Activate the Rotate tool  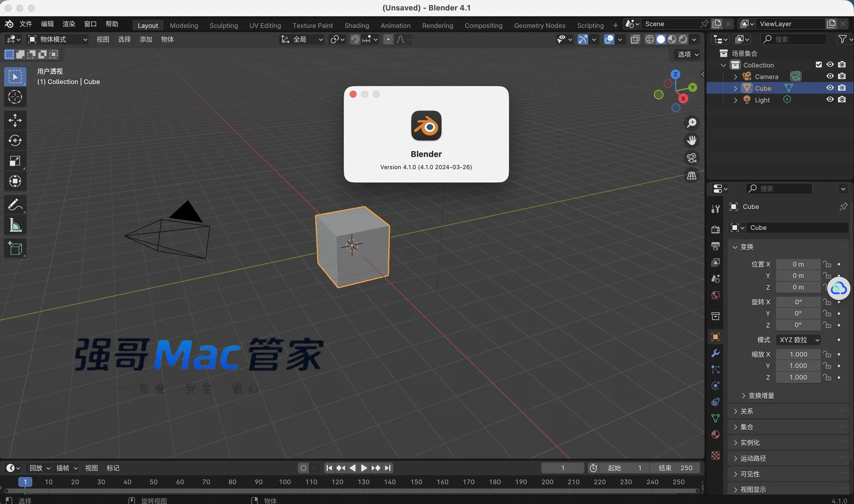[x=15, y=140]
